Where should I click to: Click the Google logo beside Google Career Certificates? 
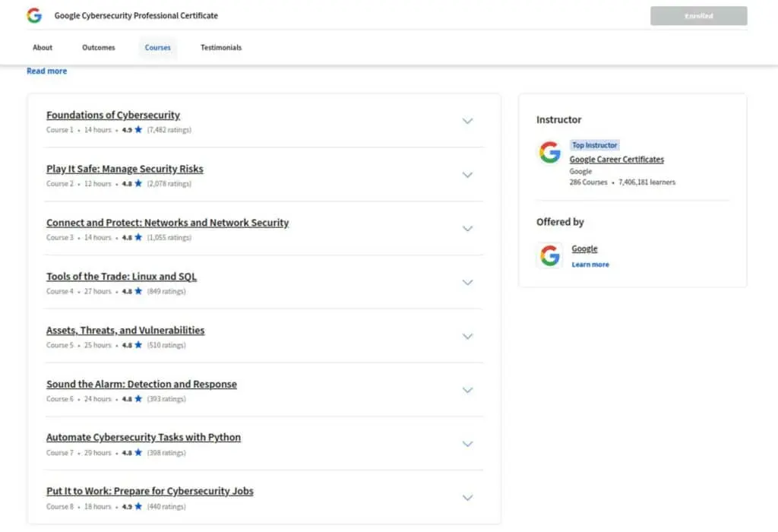550,152
